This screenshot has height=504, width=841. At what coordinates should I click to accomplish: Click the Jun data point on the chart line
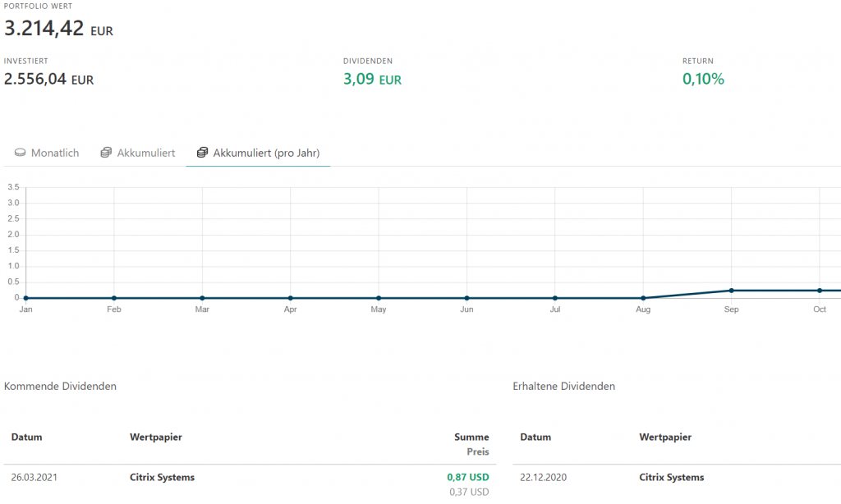[x=466, y=298]
